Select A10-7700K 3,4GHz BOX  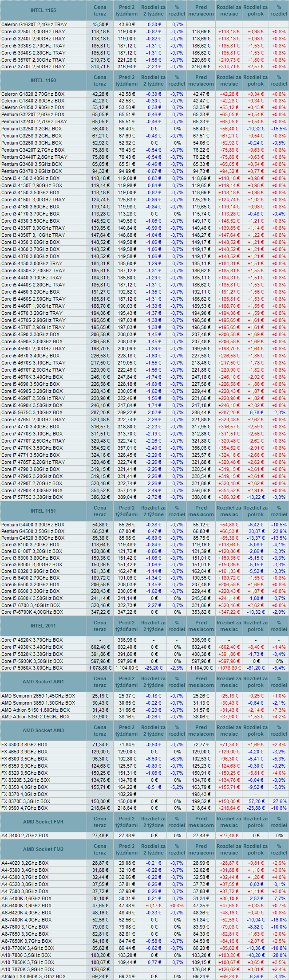coord(28,949)
